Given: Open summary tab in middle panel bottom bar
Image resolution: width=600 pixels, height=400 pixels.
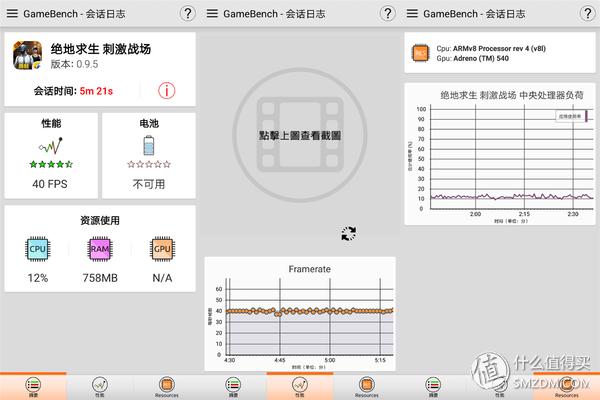Looking at the screenshot, I should click(x=233, y=387).
